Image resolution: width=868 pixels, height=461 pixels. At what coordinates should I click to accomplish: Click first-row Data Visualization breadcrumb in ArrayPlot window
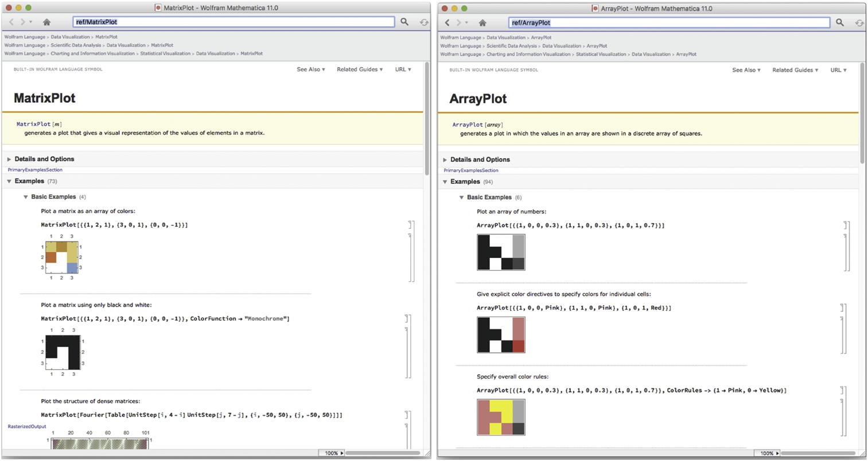click(x=505, y=37)
